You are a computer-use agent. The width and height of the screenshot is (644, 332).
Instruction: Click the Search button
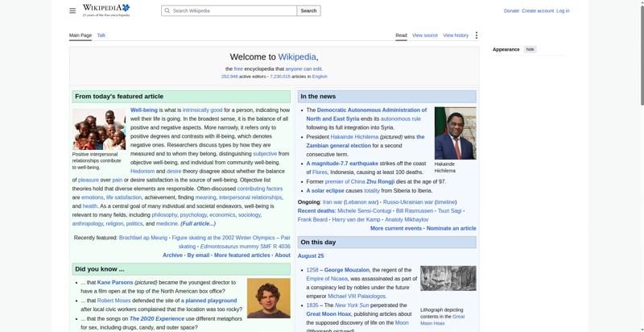[308, 10]
